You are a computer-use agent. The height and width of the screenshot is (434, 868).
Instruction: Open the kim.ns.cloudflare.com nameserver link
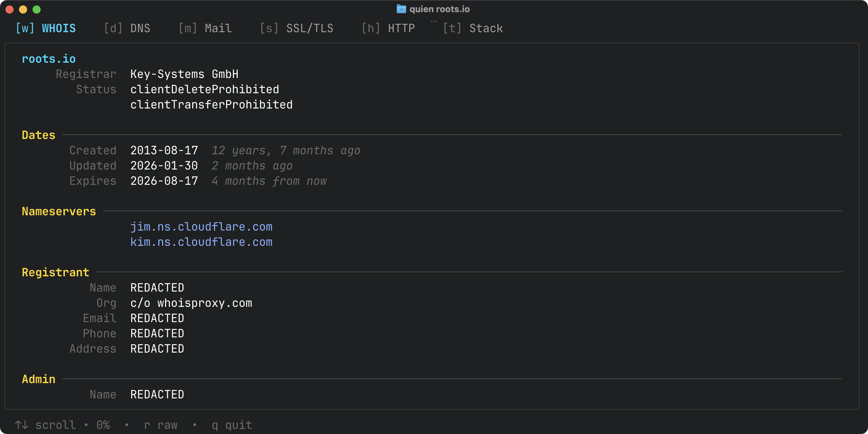point(201,242)
